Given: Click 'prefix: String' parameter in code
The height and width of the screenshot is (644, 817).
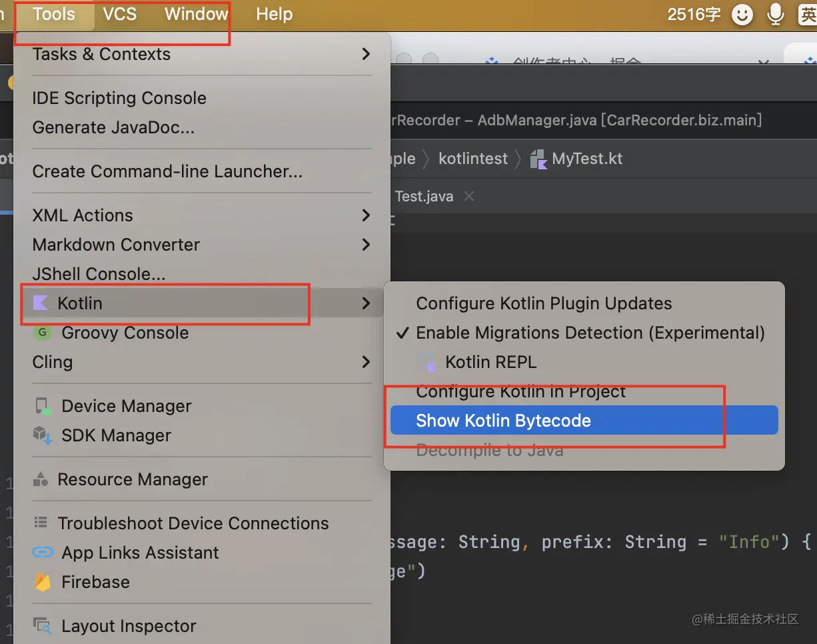Looking at the screenshot, I should tap(614, 541).
